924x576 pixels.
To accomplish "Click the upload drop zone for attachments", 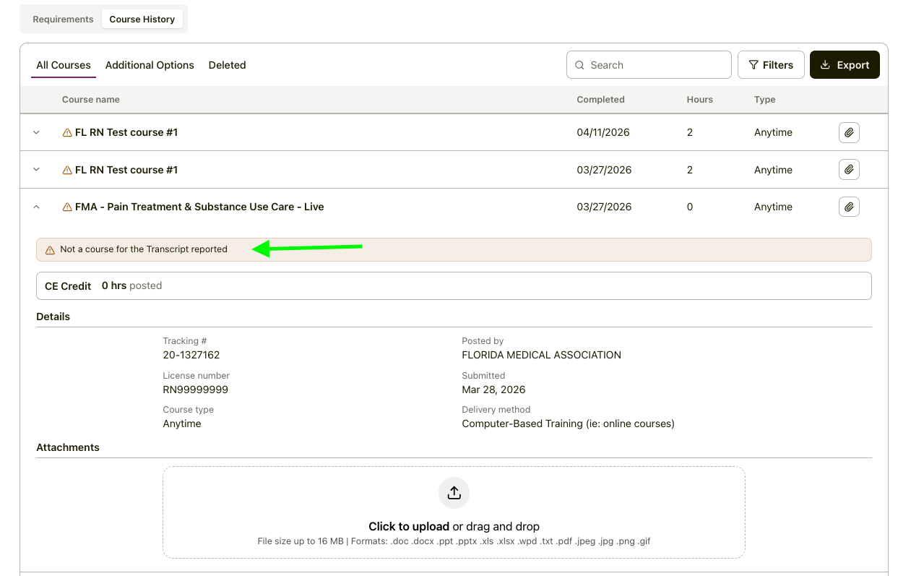I will pos(454,528).
